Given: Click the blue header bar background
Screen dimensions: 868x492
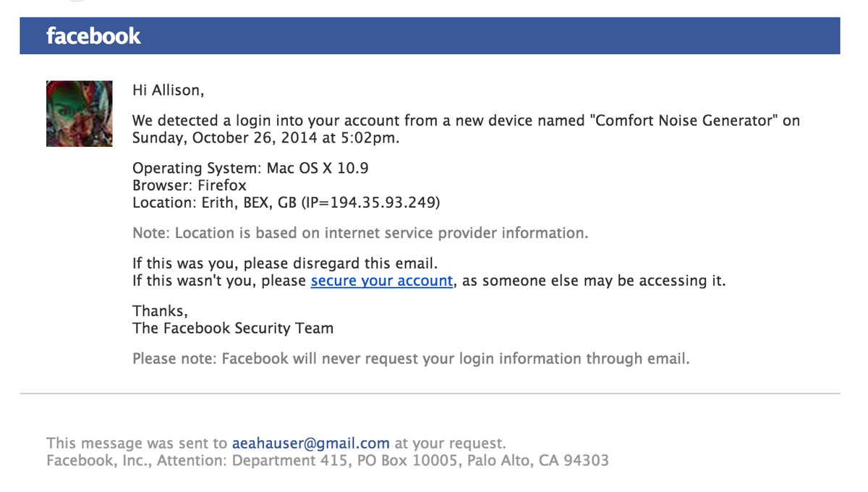Looking at the screenshot, I should click(x=430, y=35).
